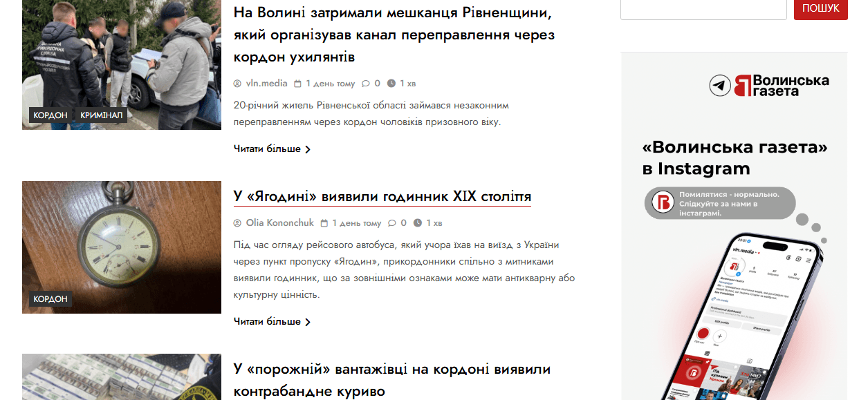Click '1 день тому' date of first article

click(x=330, y=84)
